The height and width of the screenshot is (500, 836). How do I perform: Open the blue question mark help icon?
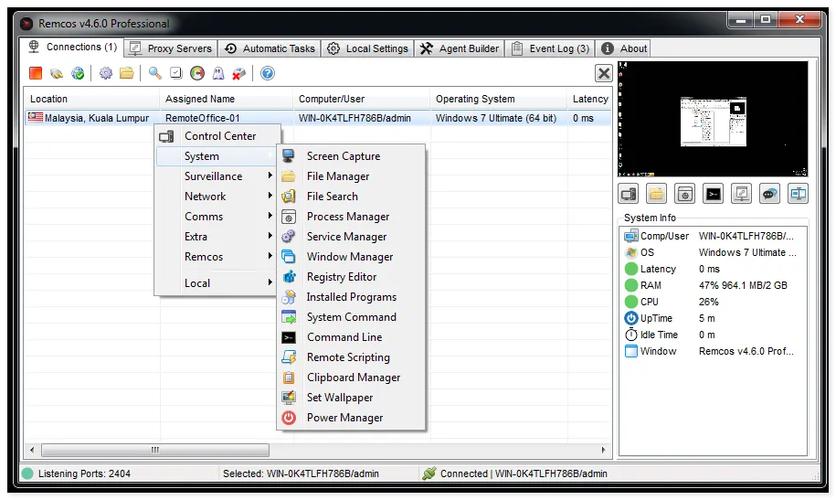pyautogui.click(x=268, y=73)
